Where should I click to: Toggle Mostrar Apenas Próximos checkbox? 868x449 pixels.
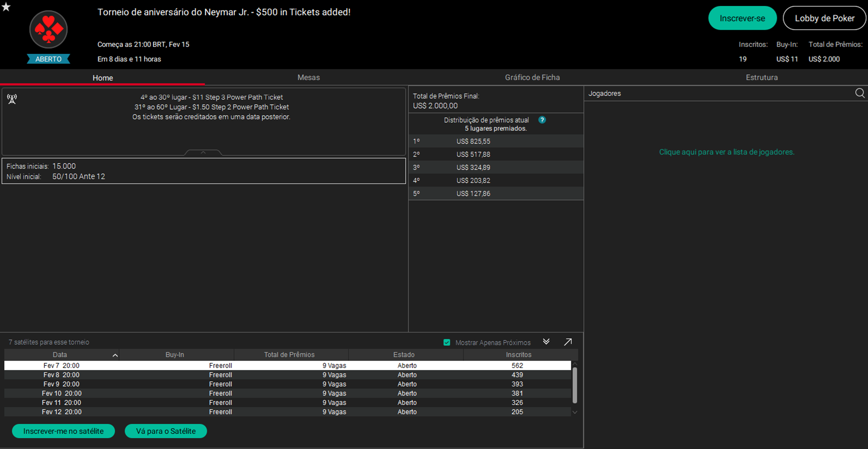pyautogui.click(x=447, y=342)
